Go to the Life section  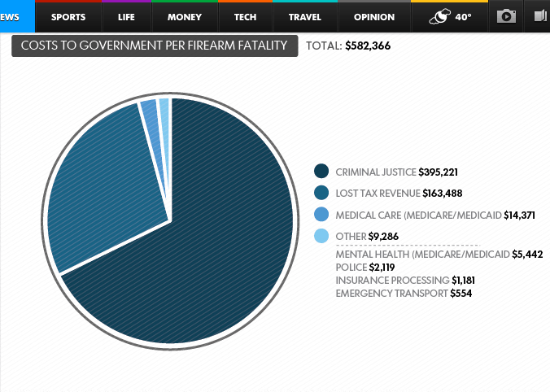[126, 17]
